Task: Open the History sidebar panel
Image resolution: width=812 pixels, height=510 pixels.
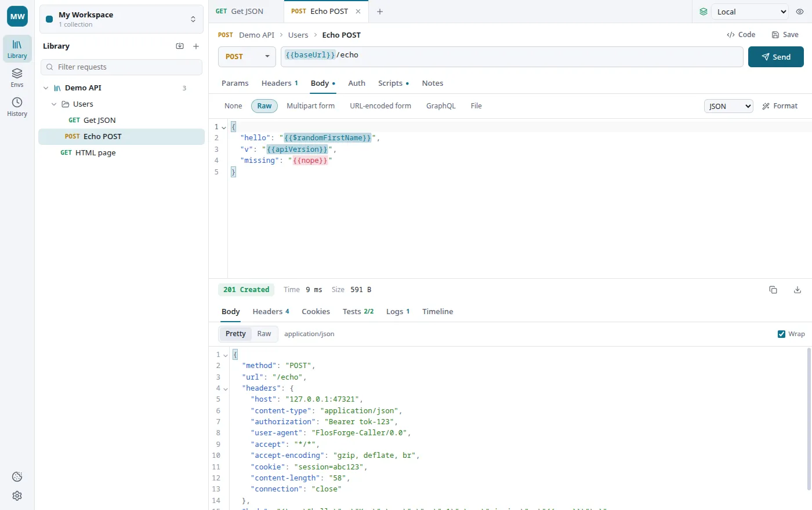Action: [x=17, y=107]
